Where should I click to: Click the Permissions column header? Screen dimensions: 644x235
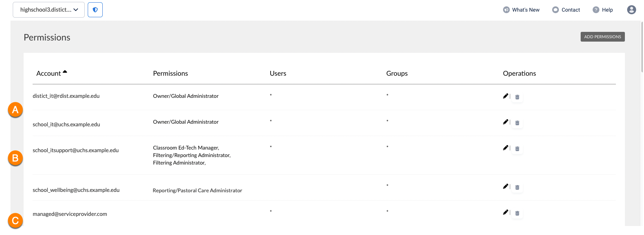(x=171, y=73)
